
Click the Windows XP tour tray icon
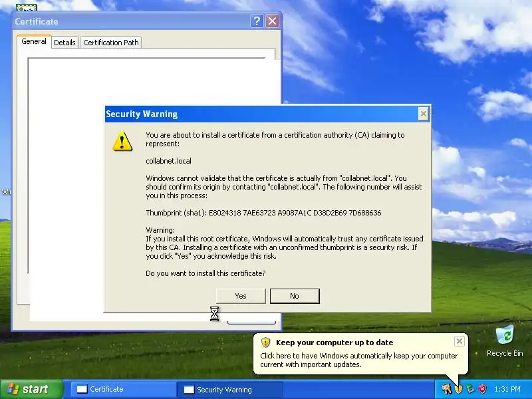(446, 389)
